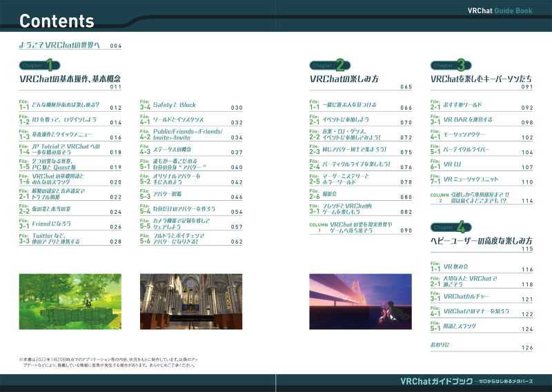This screenshot has width=552, height=392.
Task: Open entry '仮の姿と本当の姿' page 024
Action: coord(70,209)
